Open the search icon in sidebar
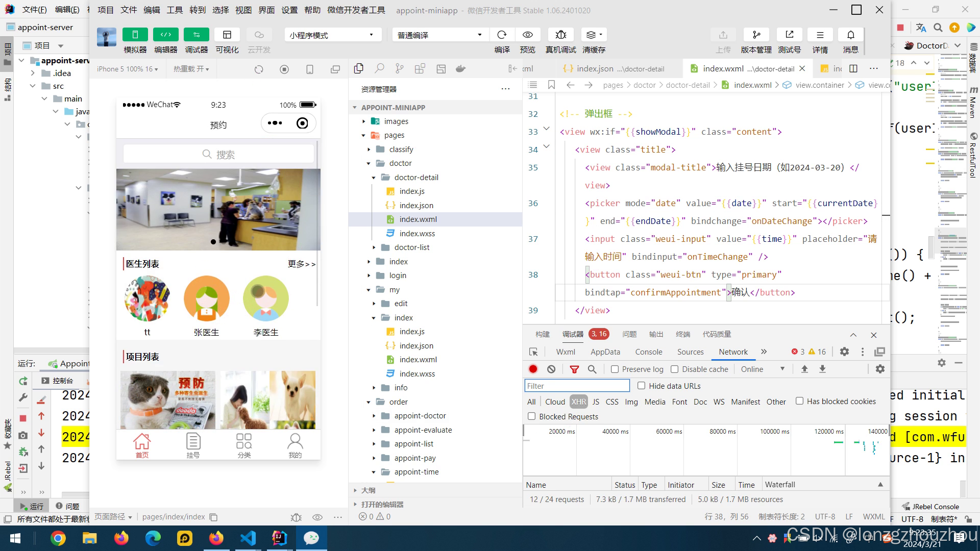The height and width of the screenshot is (551, 980). 379,68
